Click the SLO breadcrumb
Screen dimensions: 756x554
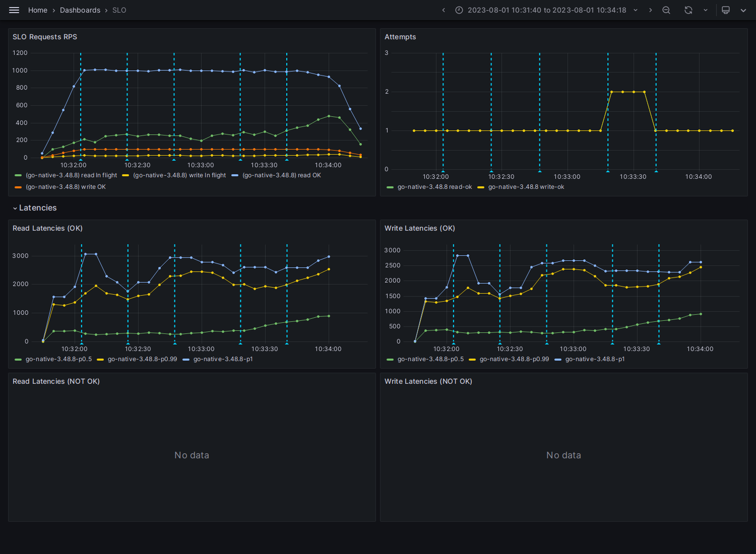coord(119,10)
